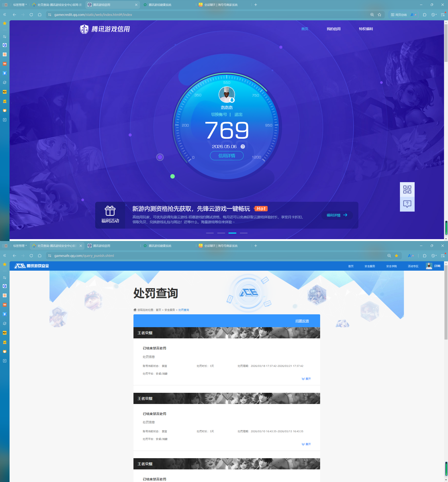Click the planet icon in the top browser's sidebar
The height and width of the screenshot is (482, 448).
(x=5, y=82)
